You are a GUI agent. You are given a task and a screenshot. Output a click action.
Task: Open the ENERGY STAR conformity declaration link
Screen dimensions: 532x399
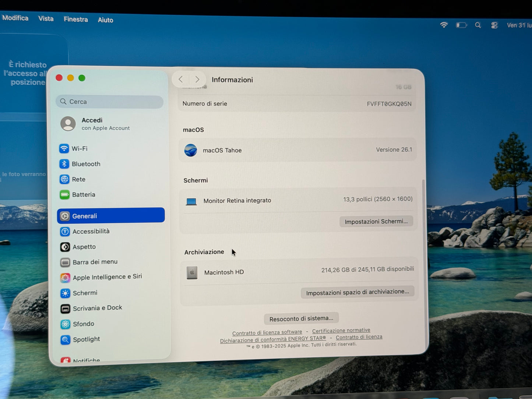[273, 339]
